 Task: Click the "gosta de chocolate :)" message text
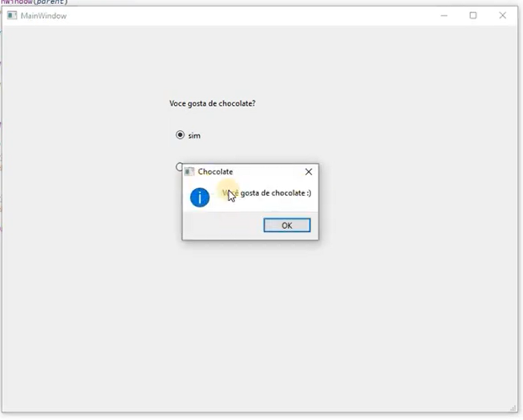[x=275, y=193]
